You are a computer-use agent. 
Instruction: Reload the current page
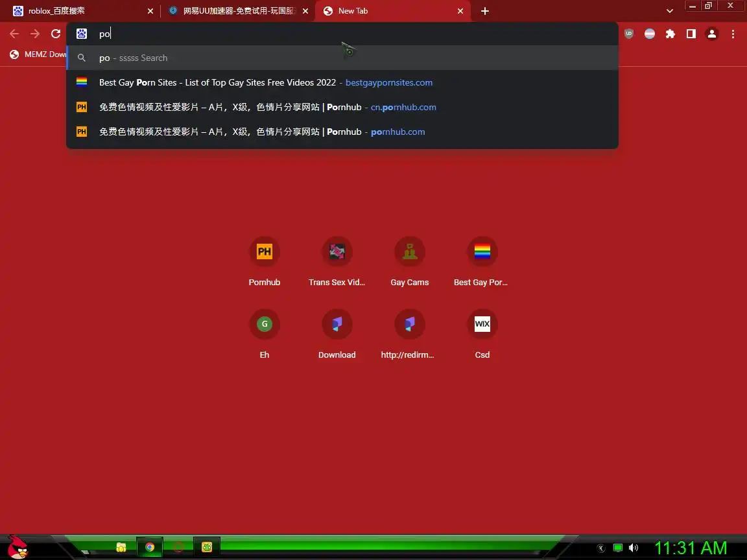pos(56,34)
